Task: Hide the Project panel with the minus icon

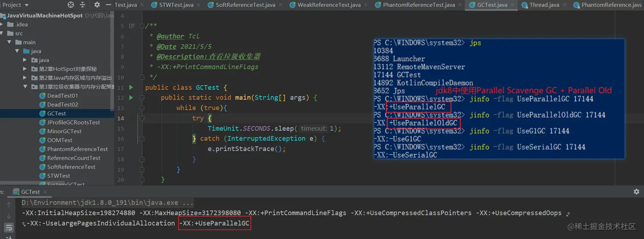Action: coord(108,5)
